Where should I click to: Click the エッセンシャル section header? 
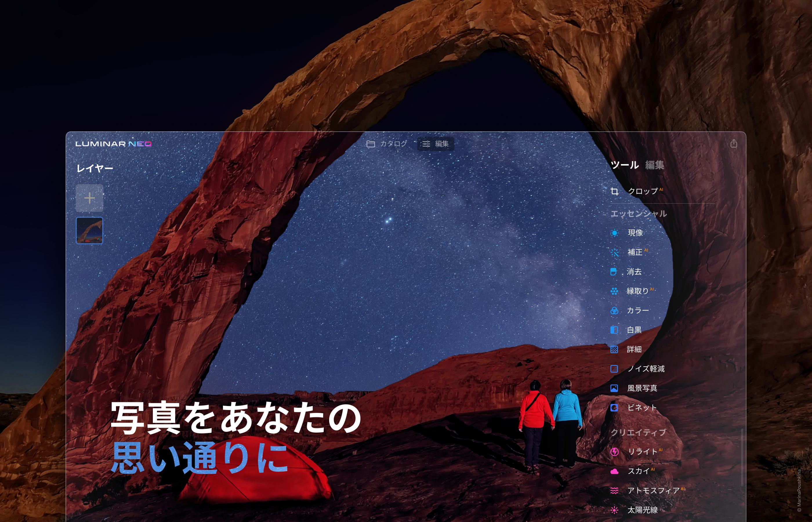click(x=639, y=214)
